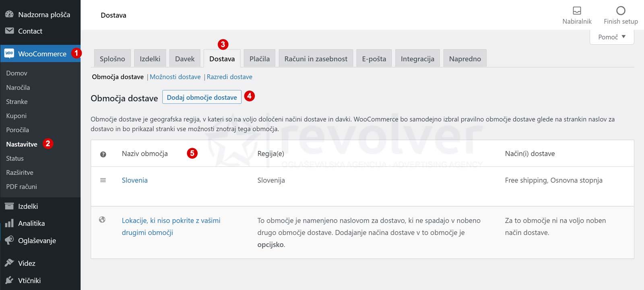Open WooCommerce Domov submenu item
The height and width of the screenshot is (290, 644).
(17, 73)
